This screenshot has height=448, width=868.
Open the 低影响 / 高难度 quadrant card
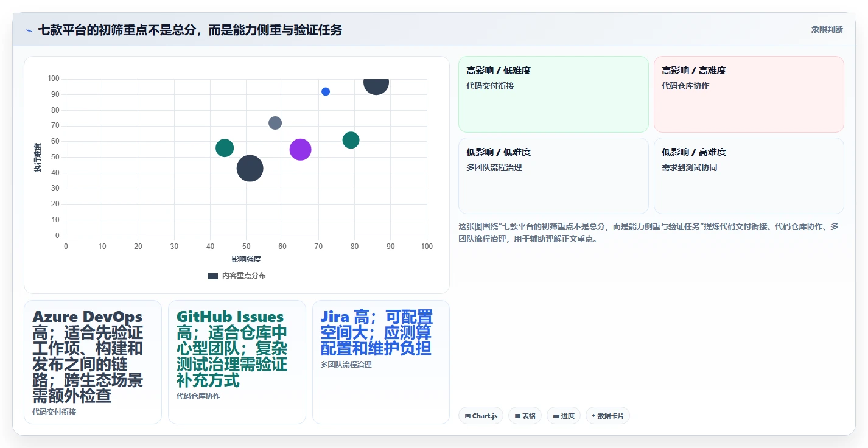[749, 176]
